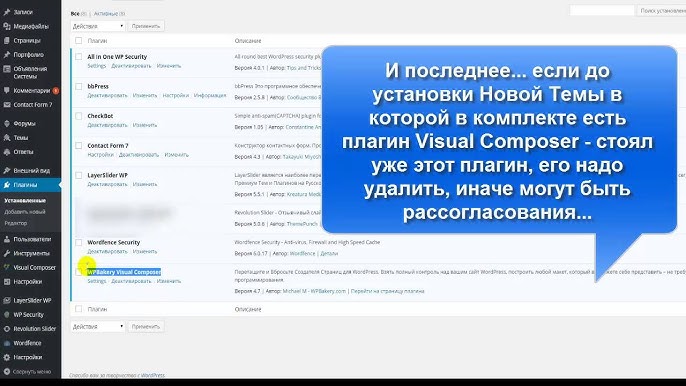Open the top Действия bulk actions dropdown
686x386 pixels.
98,26
